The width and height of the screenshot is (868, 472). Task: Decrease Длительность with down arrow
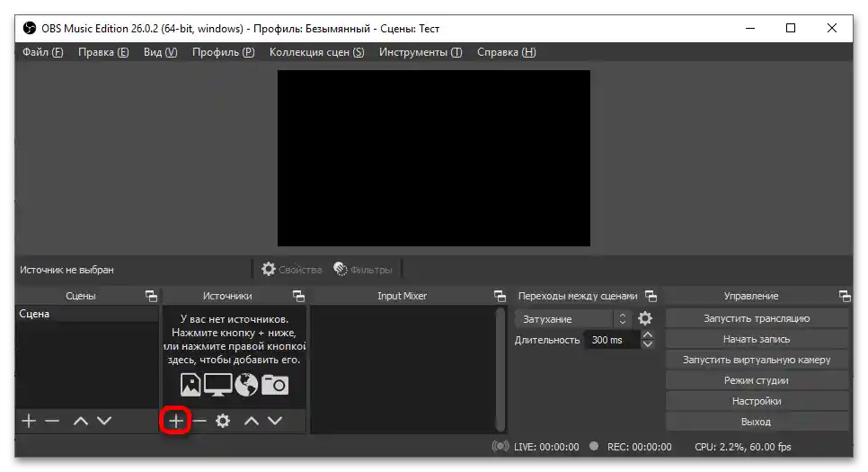[647, 344]
